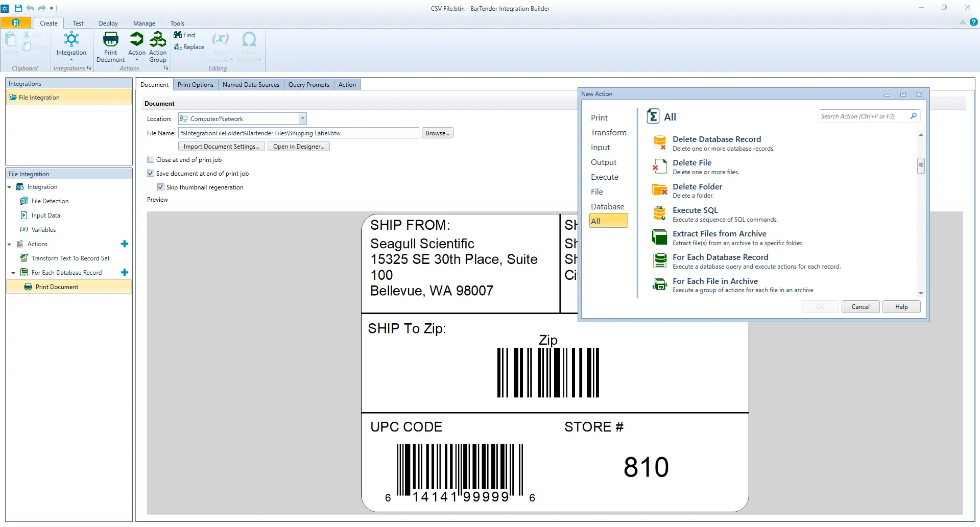Image resolution: width=980 pixels, height=527 pixels.
Task: Switch to the Test ribbon tab
Action: coord(78,23)
